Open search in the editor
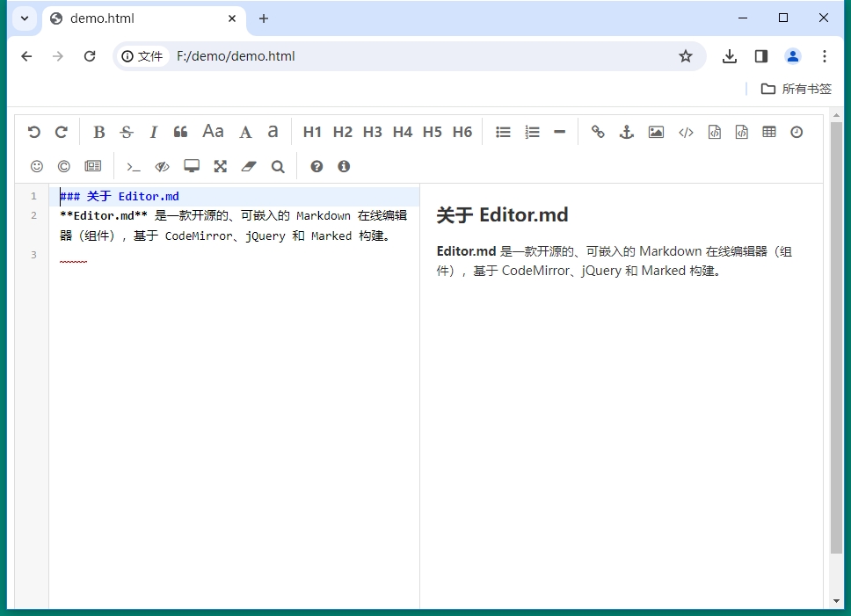851x616 pixels. tap(278, 166)
